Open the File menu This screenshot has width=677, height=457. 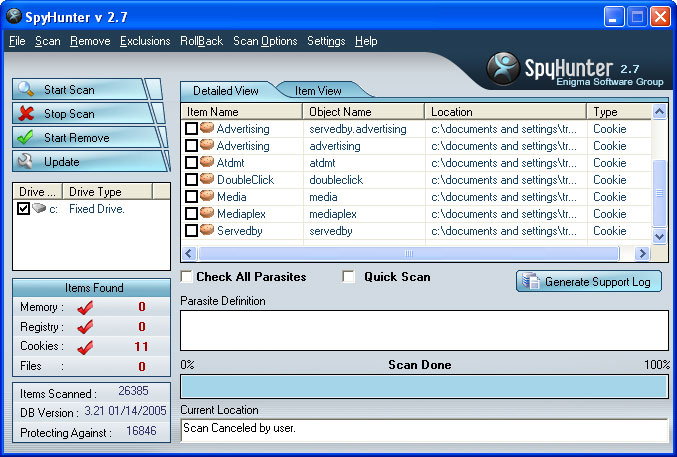pyautogui.click(x=17, y=41)
